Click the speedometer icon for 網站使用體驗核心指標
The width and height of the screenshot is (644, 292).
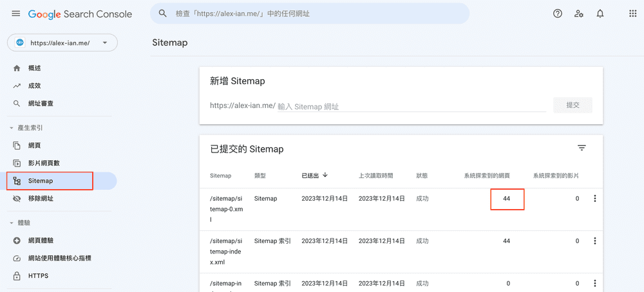[x=17, y=259]
